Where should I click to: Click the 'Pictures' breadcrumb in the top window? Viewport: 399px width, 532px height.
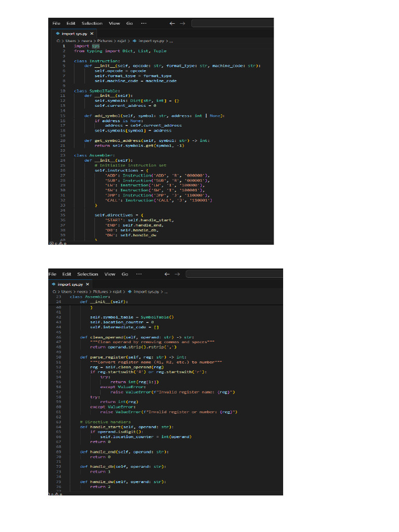pos(104,41)
